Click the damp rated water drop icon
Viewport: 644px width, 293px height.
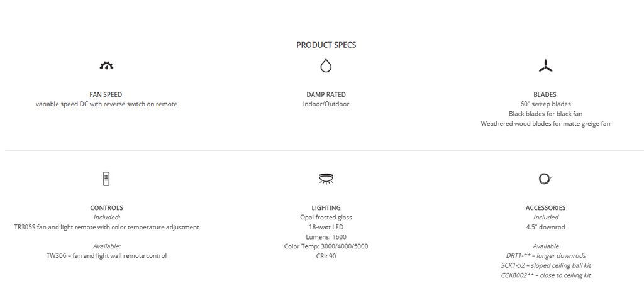click(326, 65)
